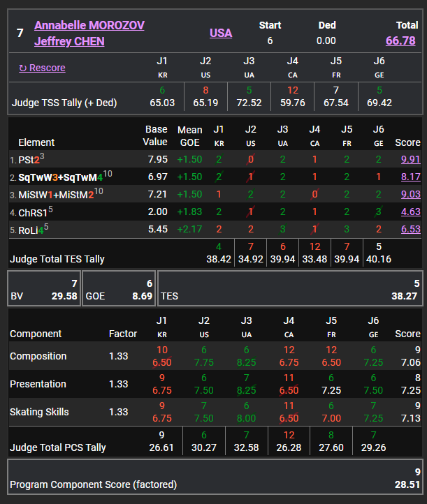Open the total score 66.78 link

[400, 41]
